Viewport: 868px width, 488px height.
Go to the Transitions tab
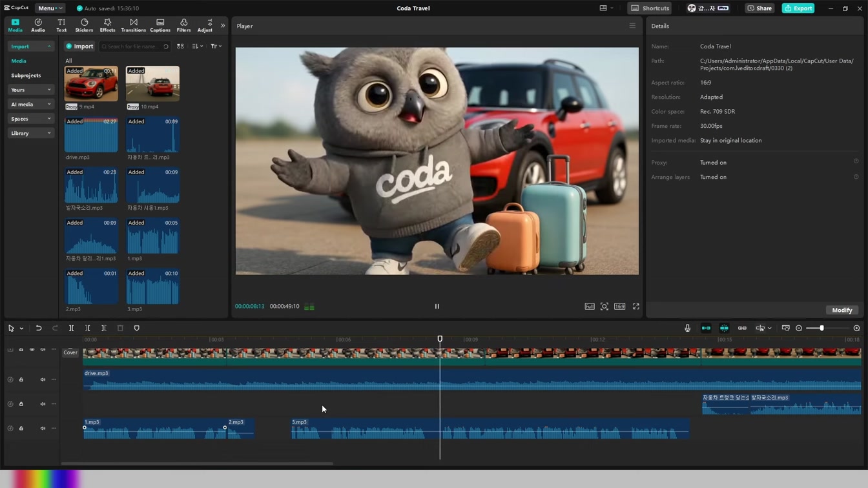(x=134, y=25)
